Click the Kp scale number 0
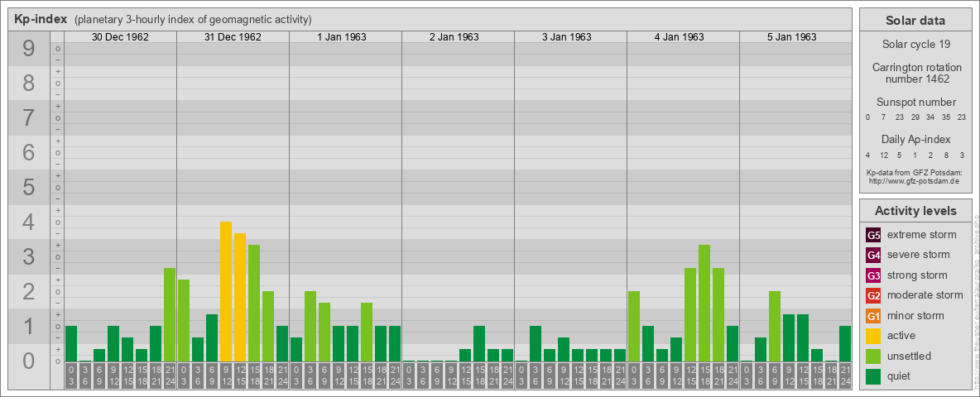The width and height of the screenshot is (980, 397). coord(28,360)
